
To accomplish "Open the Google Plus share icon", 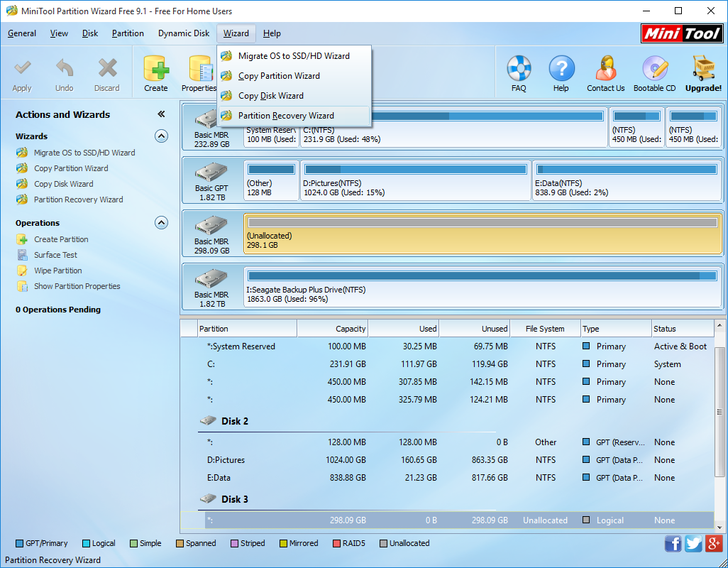I will [714, 543].
